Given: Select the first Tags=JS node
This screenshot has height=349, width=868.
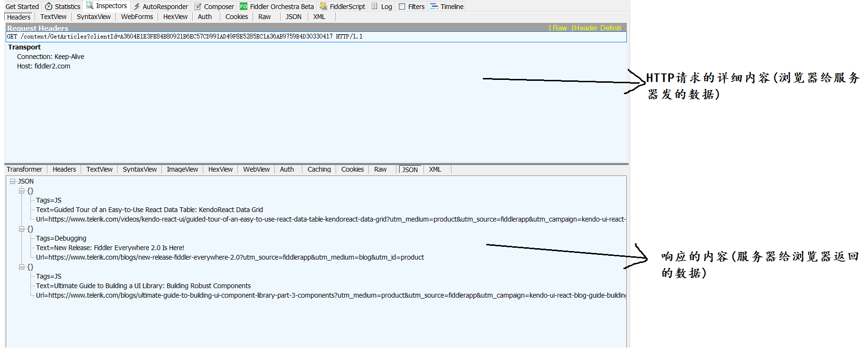Looking at the screenshot, I should [x=48, y=200].
